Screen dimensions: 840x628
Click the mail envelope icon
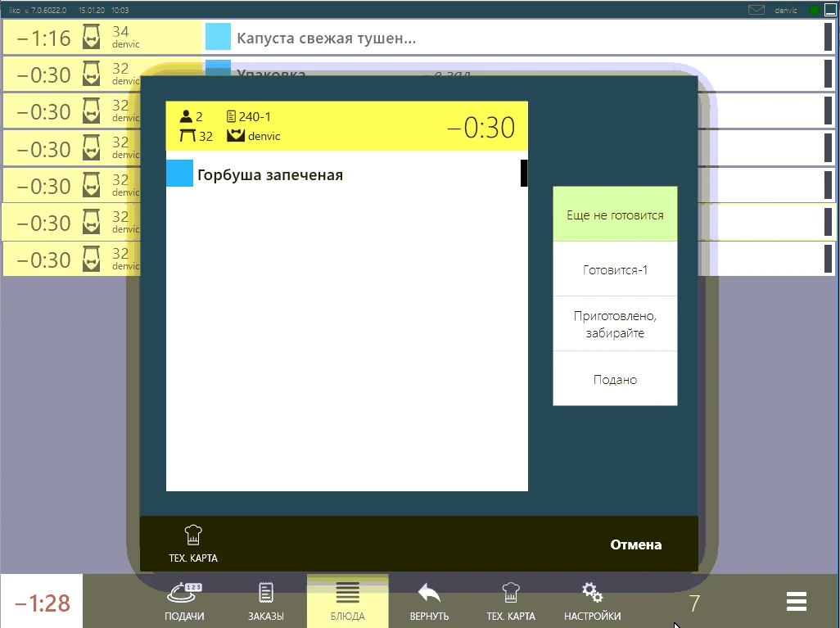point(756,10)
